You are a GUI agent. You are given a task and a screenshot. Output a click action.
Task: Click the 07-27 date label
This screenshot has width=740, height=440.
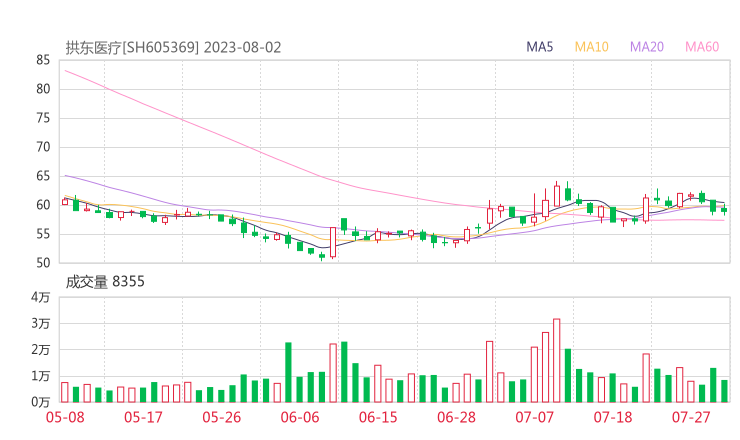click(691, 417)
